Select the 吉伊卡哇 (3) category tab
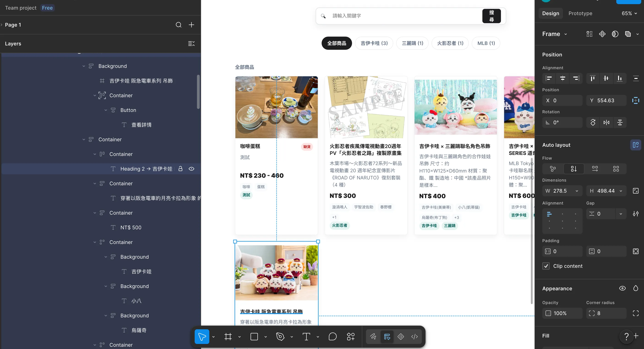The height and width of the screenshot is (349, 644). [x=374, y=43]
